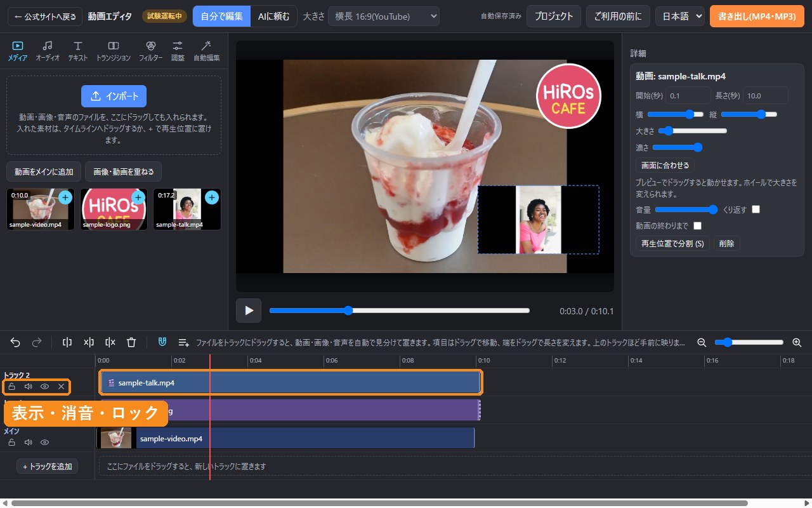Screen dimensions: 812x508
Task: Open the メディア media tab
Action: (x=18, y=51)
